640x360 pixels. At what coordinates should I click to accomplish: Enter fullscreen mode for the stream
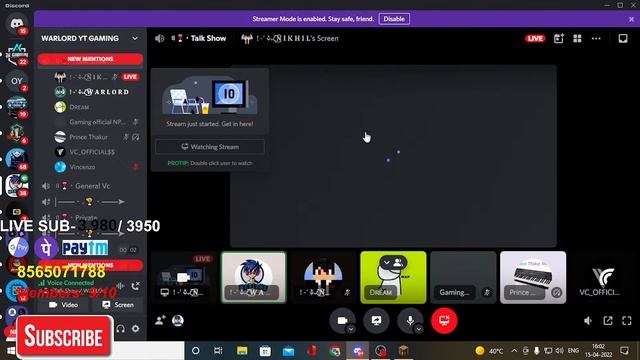click(627, 321)
